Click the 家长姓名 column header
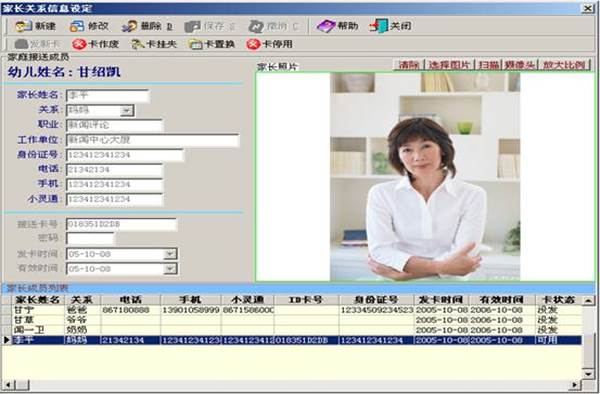 tap(37, 300)
